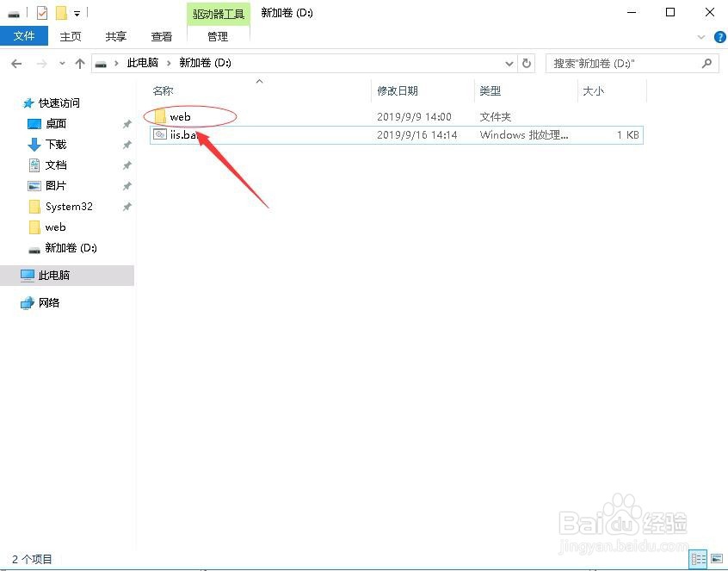
Task: Open the quick access toolbar customize dropdown
Action: tap(77, 12)
